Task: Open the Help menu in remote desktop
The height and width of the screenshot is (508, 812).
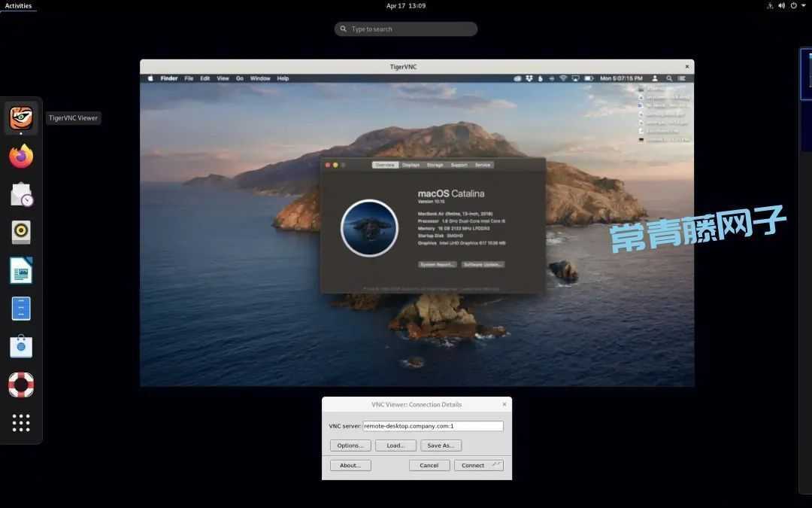Action: coord(283,78)
